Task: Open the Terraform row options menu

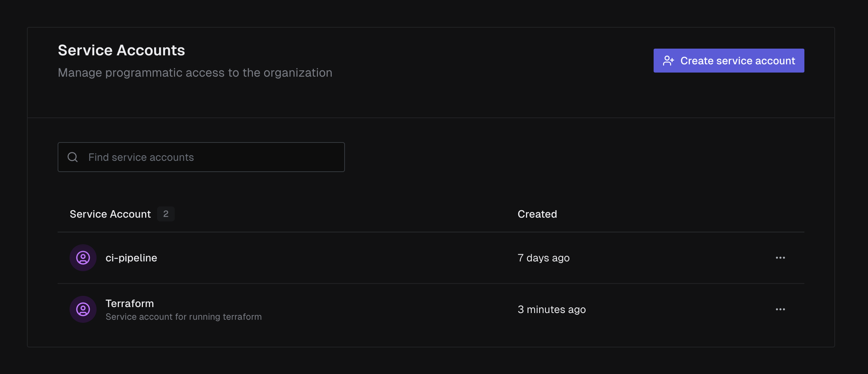Action: pos(780,309)
